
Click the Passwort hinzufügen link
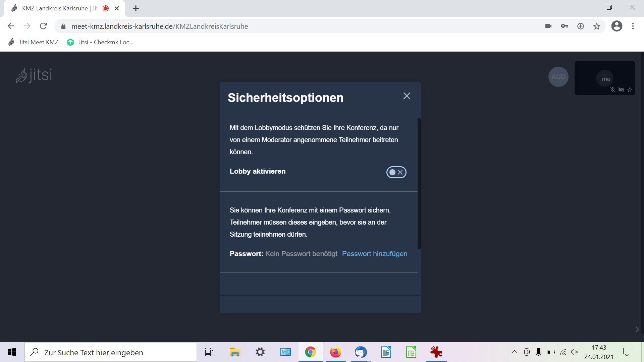[x=374, y=254]
